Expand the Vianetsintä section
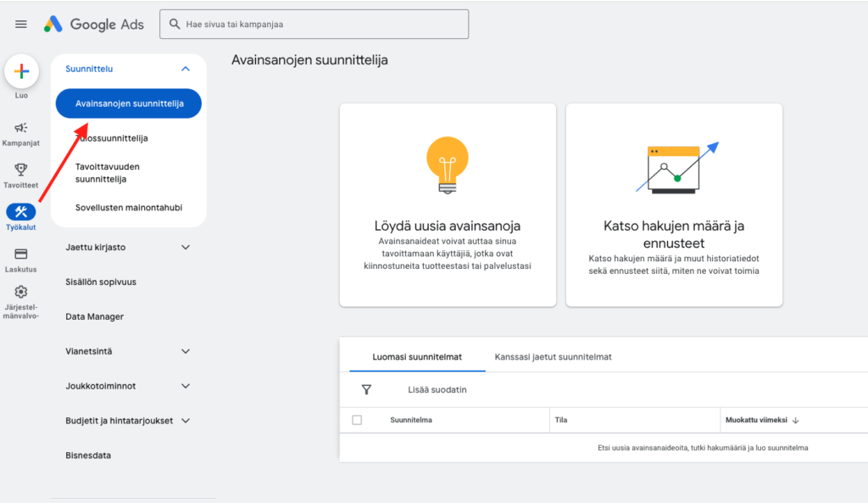 tap(186, 351)
